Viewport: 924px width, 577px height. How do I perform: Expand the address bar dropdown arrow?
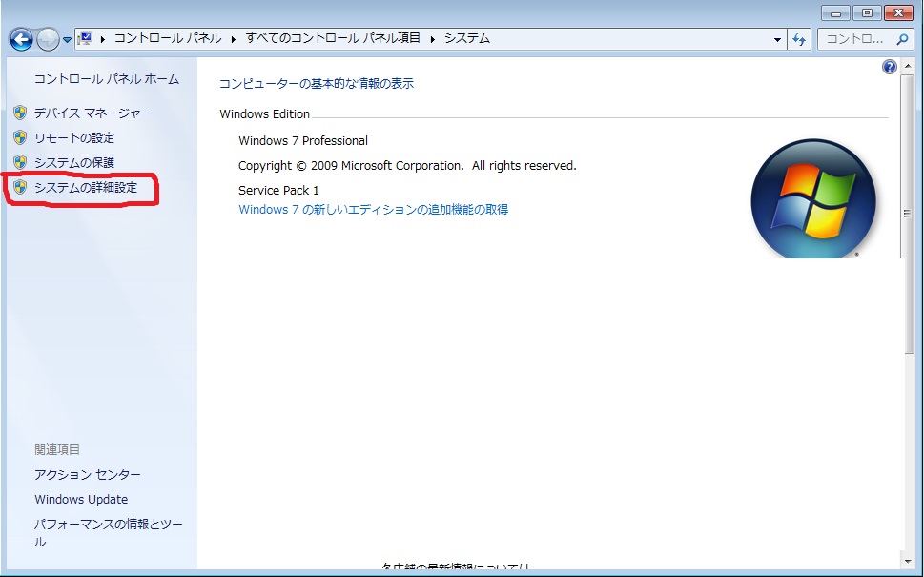click(x=777, y=38)
